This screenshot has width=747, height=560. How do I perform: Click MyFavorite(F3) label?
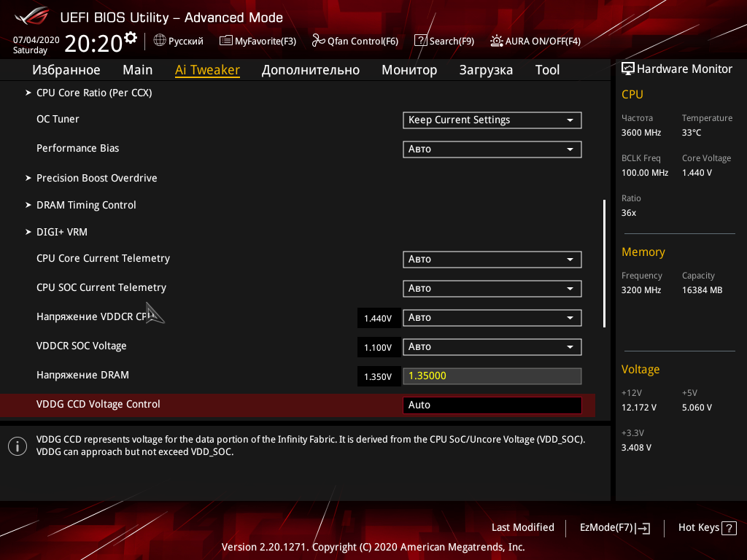tap(266, 42)
